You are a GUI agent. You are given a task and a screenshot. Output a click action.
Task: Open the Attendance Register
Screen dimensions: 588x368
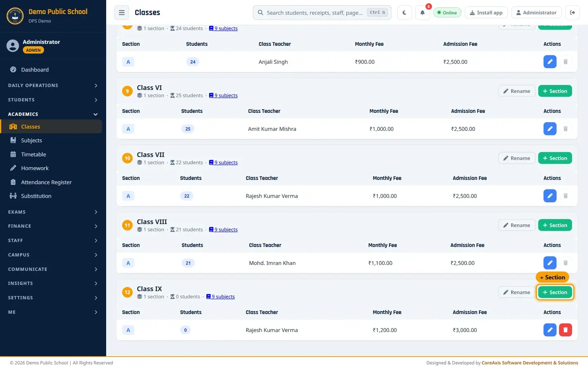click(51, 182)
